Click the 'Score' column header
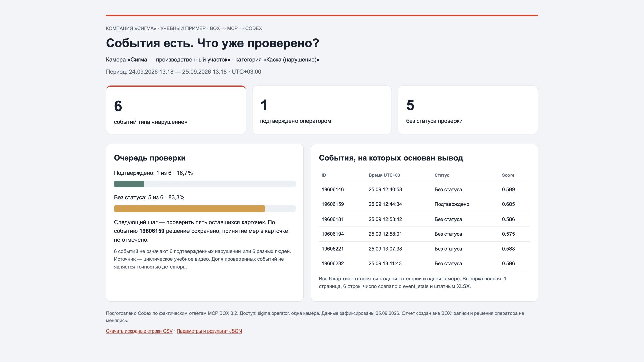This screenshot has height=362, width=644. click(508, 175)
